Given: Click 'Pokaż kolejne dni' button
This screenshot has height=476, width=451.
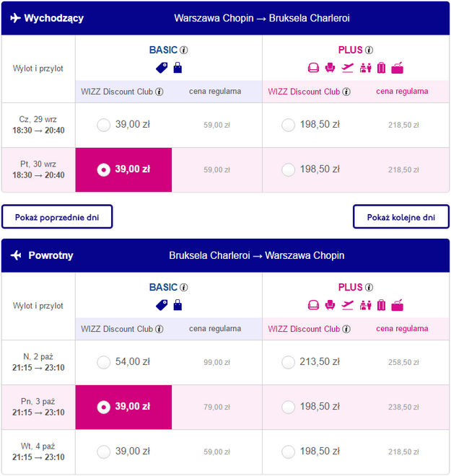Looking at the screenshot, I should (400, 216).
